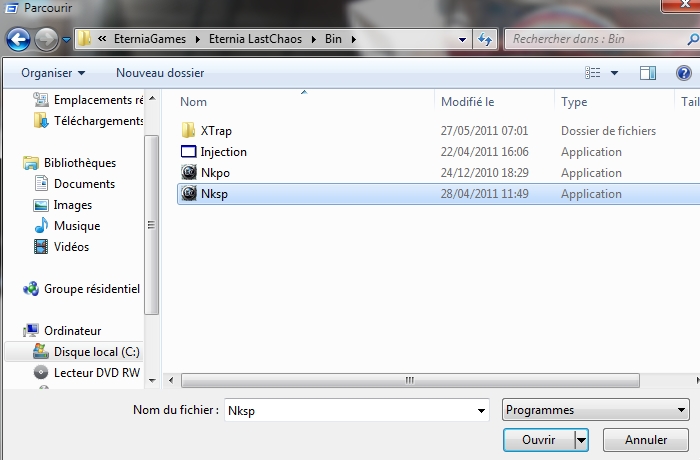Click the date 22/04/2011 16:06
Screen dimensions: 700x460
point(484,152)
